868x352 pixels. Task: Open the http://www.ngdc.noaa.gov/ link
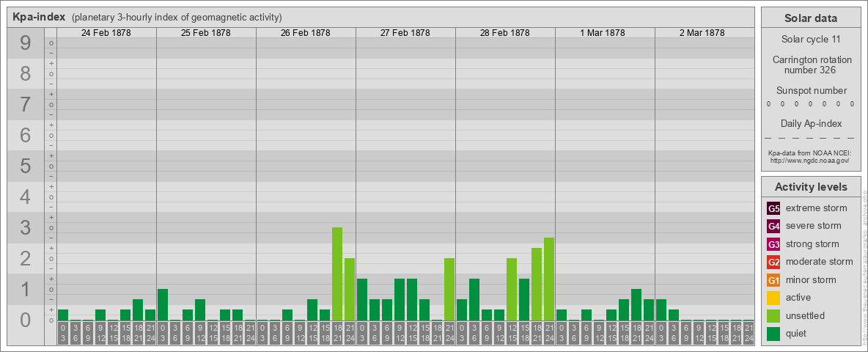tap(811, 160)
